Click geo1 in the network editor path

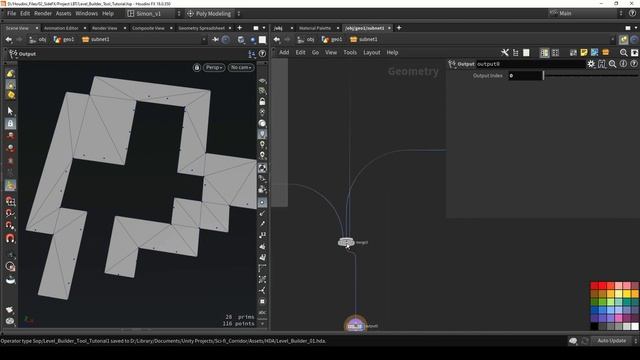pyautogui.click(x=332, y=40)
